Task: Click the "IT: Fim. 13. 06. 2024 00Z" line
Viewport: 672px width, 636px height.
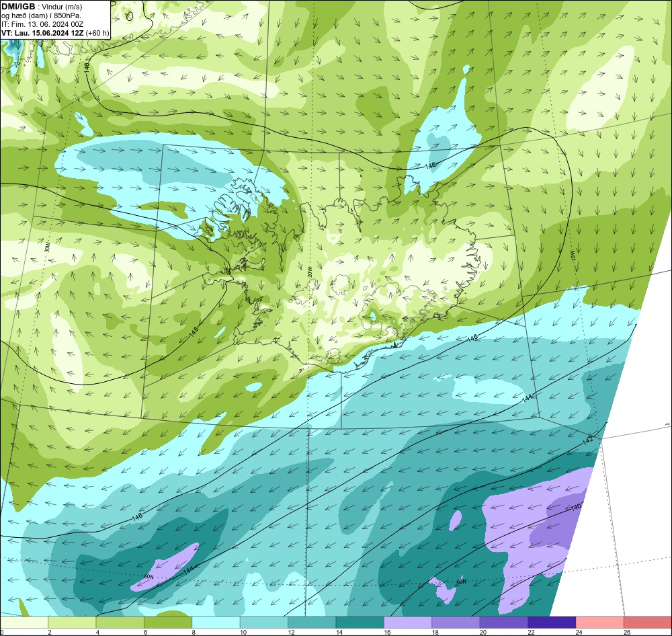Action: [42, 24]
